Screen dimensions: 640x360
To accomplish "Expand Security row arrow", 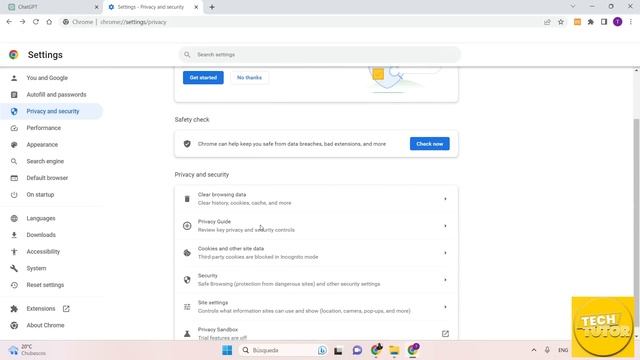I will coord(445,280).
